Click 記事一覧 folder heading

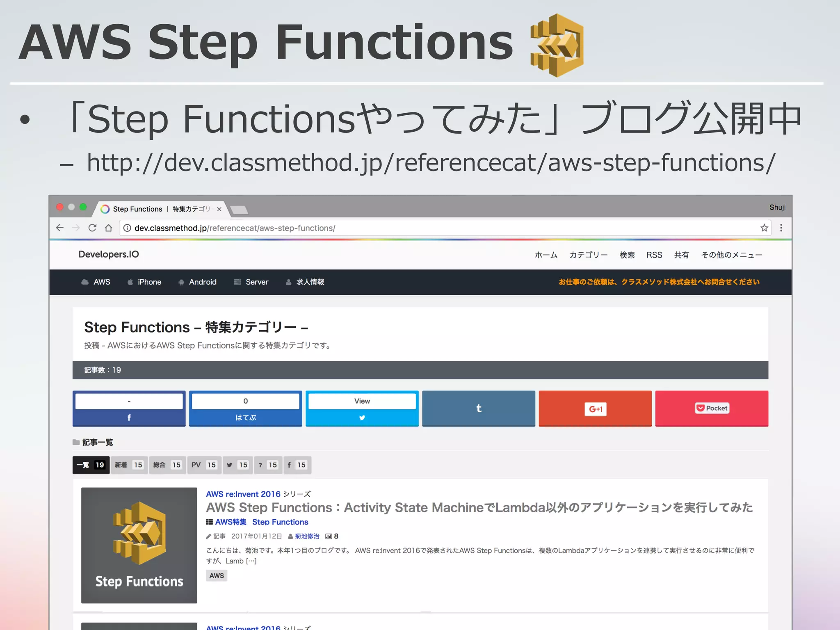93,442
